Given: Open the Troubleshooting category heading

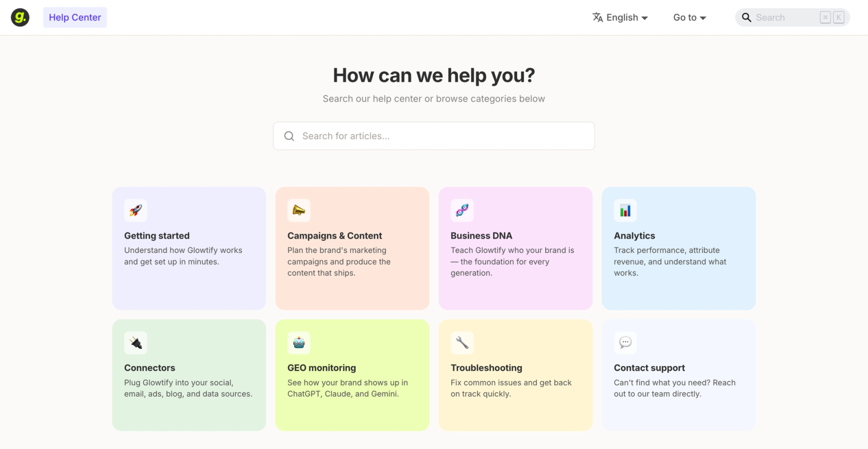Looking at the screenshot, I should click(x=487, y=368).
